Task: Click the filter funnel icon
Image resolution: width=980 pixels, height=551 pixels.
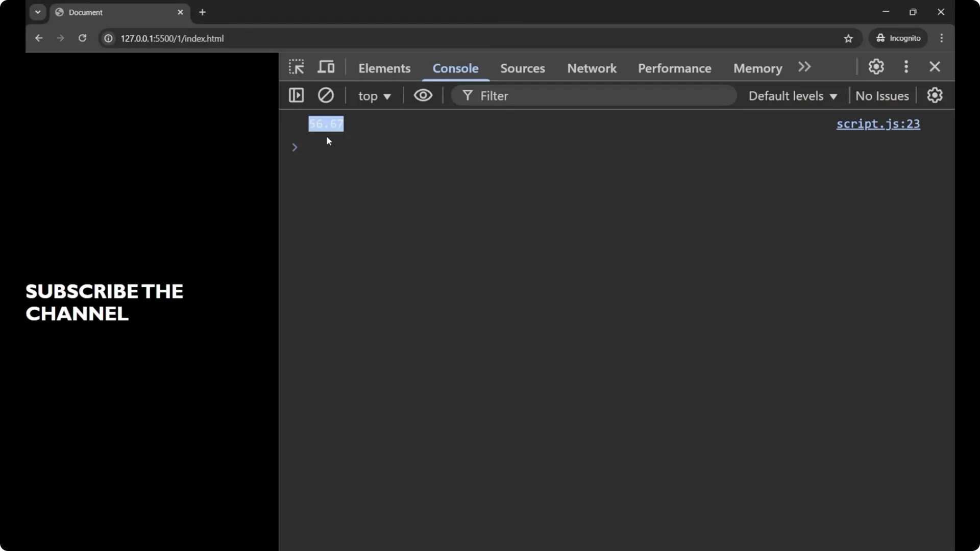Action: tap(468, 95)
